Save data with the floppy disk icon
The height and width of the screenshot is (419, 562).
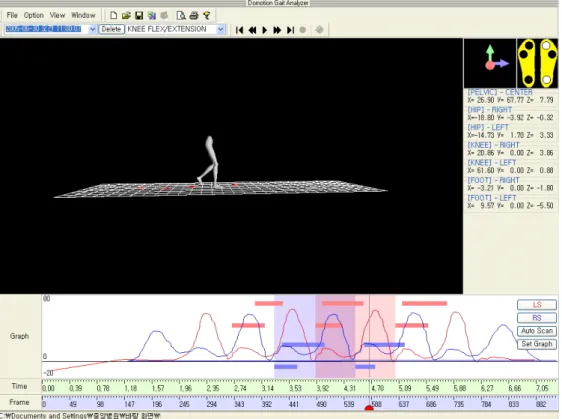pyautogui.click(x=139, y=15)
